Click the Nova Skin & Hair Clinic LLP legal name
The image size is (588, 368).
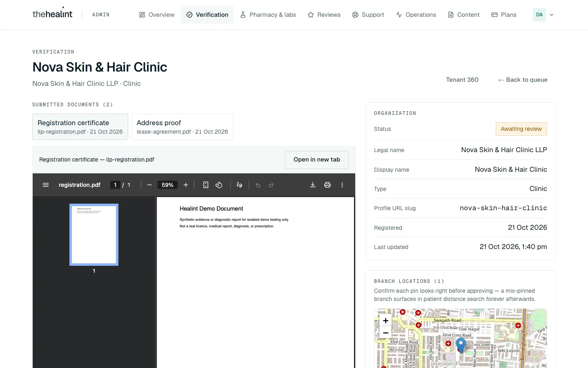pos(504,150)
